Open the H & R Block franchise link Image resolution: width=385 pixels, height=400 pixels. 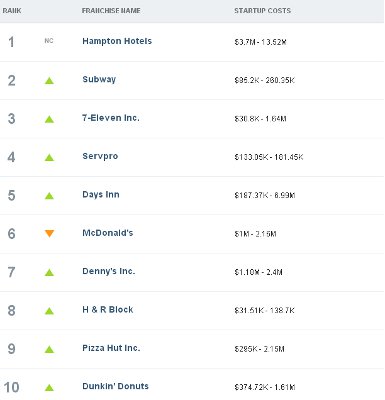coord(108,310)
